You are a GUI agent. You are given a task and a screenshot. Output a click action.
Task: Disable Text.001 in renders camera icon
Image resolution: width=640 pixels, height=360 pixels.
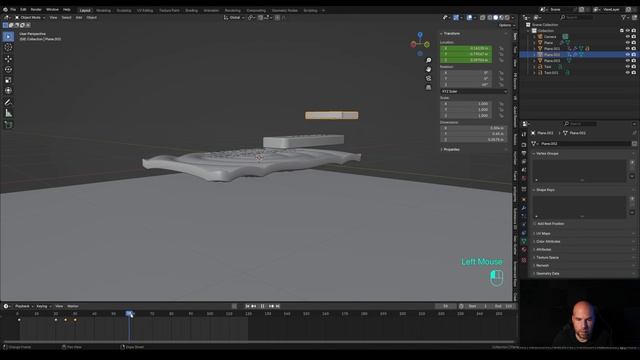click(634, 73)
